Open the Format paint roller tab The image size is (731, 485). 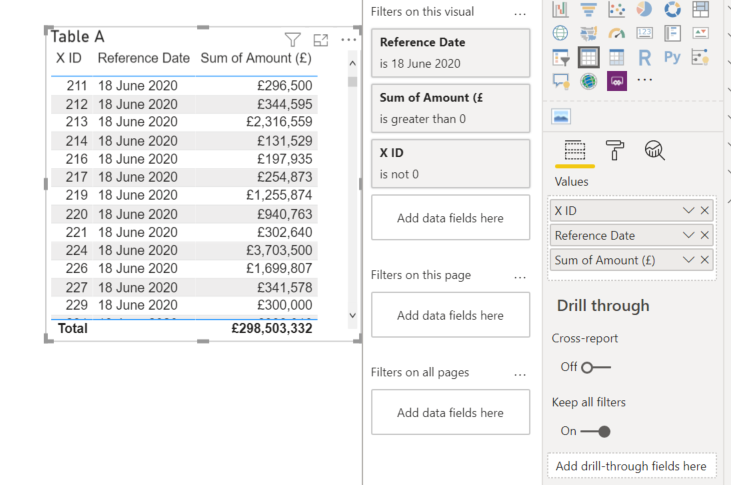click(615, 150)
